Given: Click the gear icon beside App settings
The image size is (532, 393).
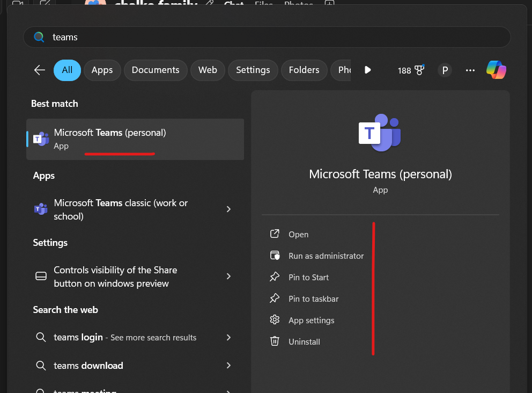Looking at the screenshot, I should tap(275, 319).
